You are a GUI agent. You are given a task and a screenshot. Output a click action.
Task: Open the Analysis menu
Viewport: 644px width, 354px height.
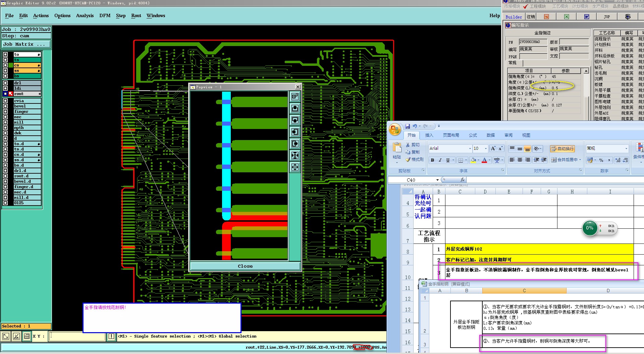point(85,15)
